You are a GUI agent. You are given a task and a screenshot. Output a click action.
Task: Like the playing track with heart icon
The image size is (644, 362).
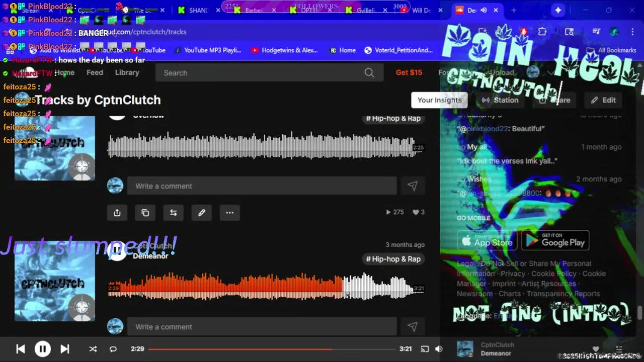click(596, 349)
